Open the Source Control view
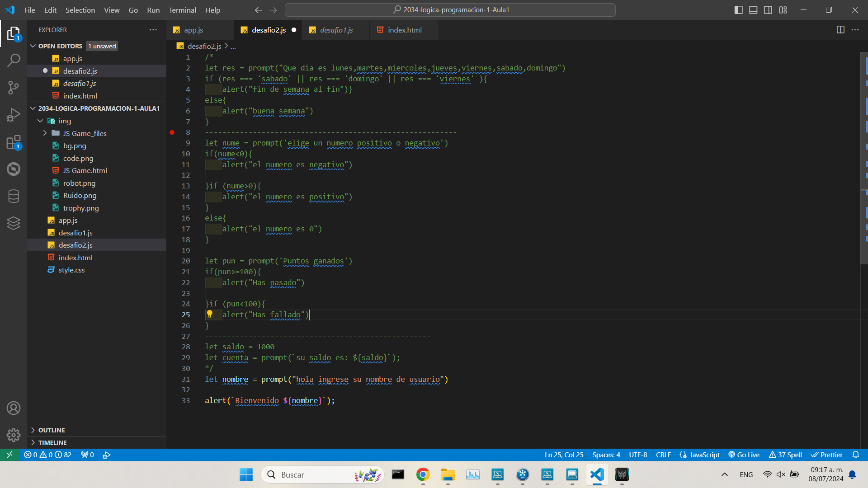 click(14, 88)
